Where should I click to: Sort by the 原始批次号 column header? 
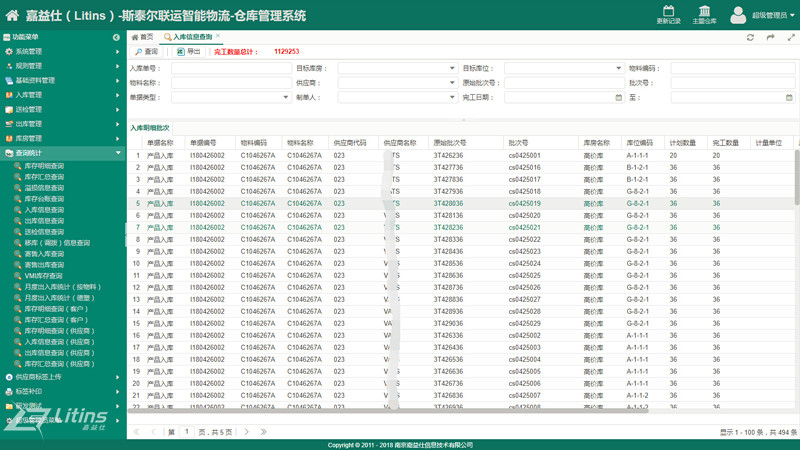point(449,143)
